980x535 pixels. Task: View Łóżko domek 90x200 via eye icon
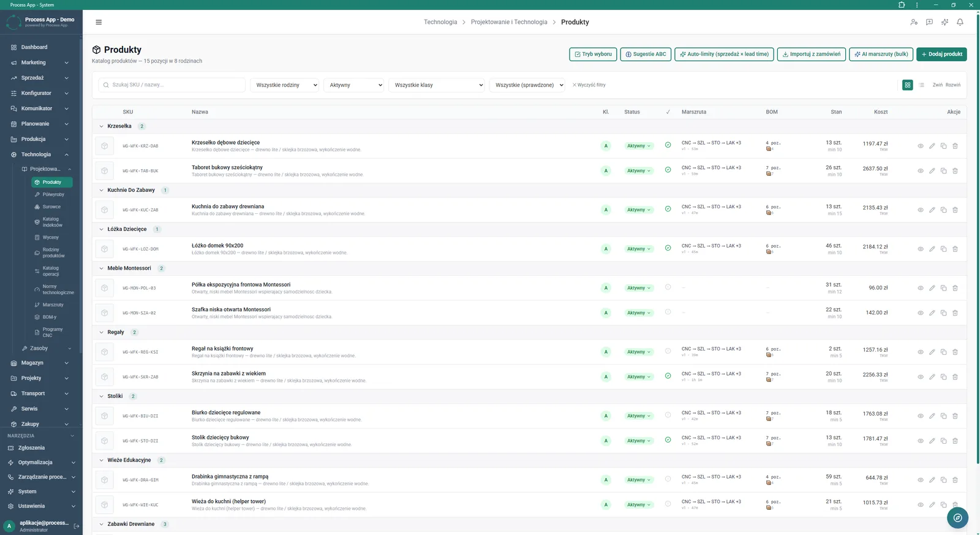(x=921, y=249)
